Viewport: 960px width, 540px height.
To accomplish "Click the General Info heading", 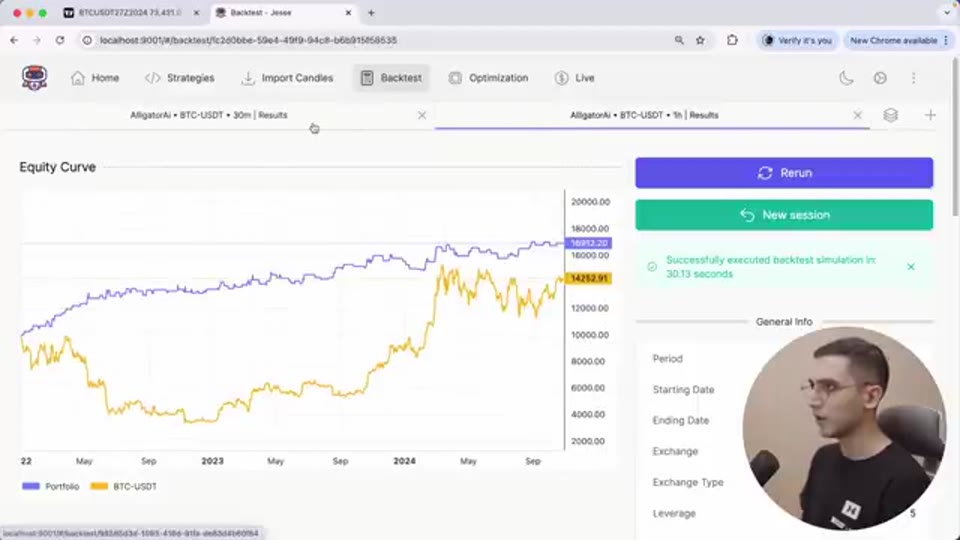I will click(784, 321).
